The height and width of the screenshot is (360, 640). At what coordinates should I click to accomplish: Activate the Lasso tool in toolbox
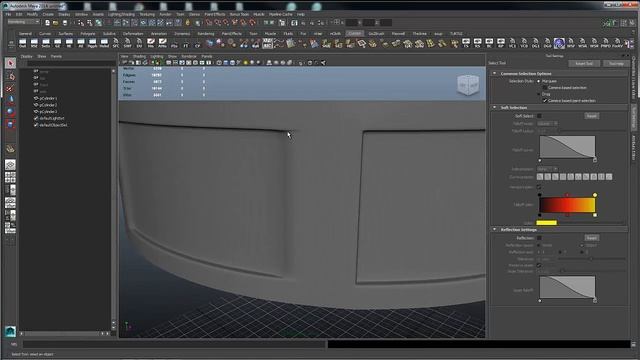(x=11, y=77)
